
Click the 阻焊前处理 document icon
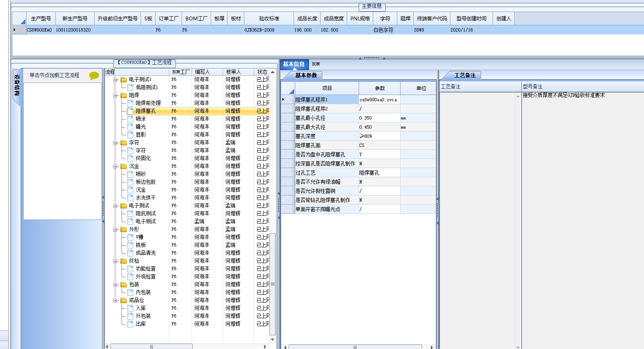(130, 103)
